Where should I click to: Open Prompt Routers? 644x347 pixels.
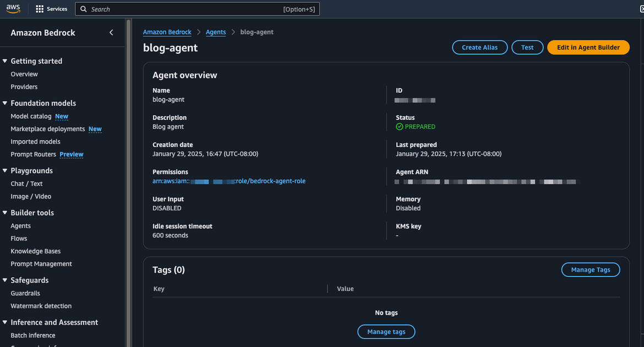(33, 154)
